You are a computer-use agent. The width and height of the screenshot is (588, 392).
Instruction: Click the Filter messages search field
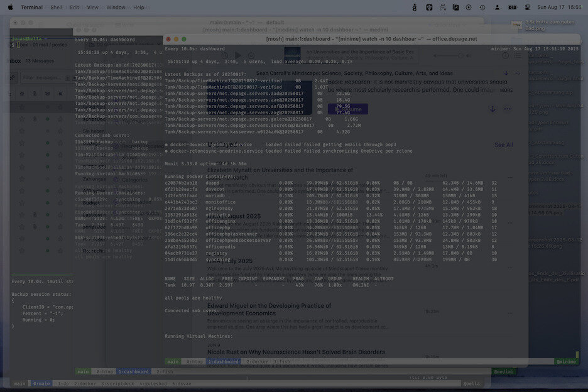[x=43, y=78]
